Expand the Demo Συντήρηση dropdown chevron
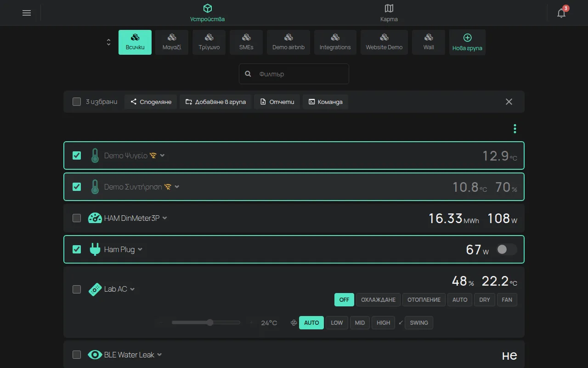The width and height of the screenshot is (588, 368). point(177,187)
